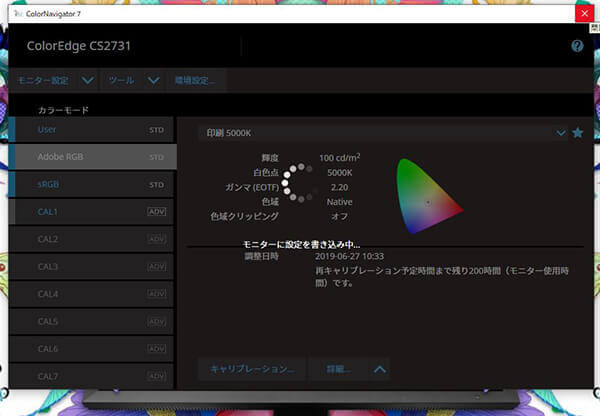Click the ADV badge on CAL5 row

[157, 321]
